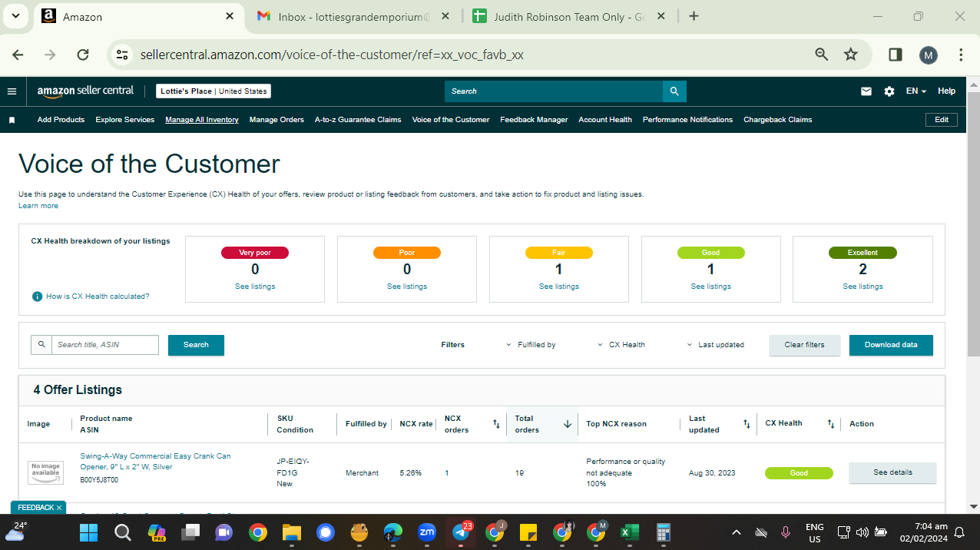Open Manage Orders

[276, 120]
